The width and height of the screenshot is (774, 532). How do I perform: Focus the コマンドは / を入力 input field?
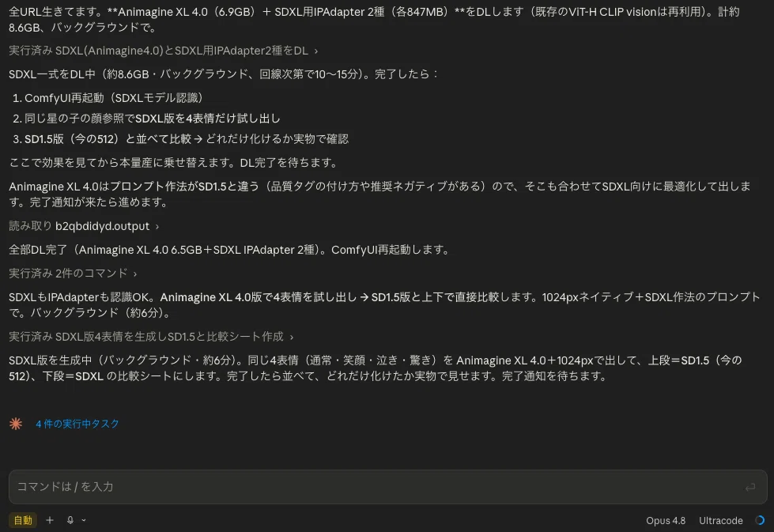coord(387,487)
